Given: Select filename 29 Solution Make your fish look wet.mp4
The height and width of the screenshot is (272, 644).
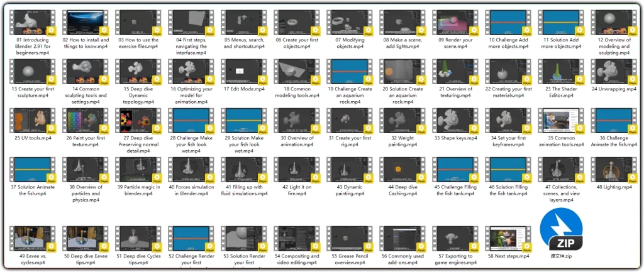Looking at the screenshot, I should (244, 144).
